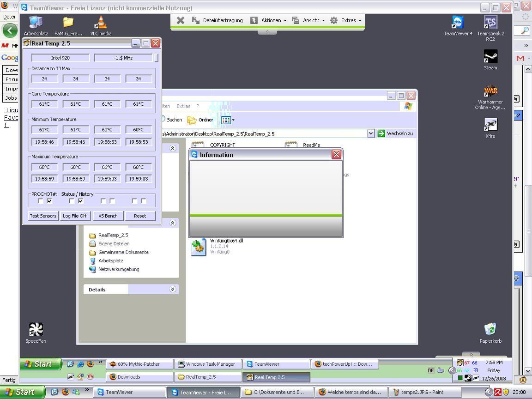Open Extras menu in Explorer window
The height and width of the screenshot is (399, 532).
click(183, 106)
